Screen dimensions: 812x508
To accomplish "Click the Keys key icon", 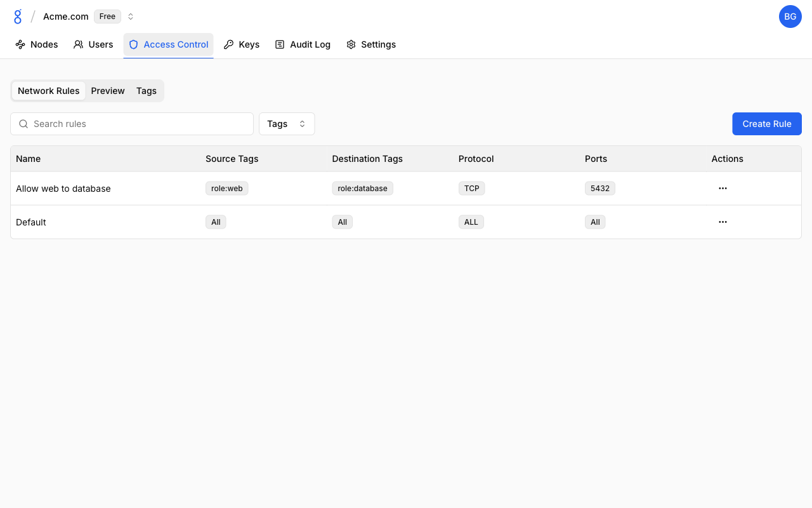I will [x=229, y=44].
